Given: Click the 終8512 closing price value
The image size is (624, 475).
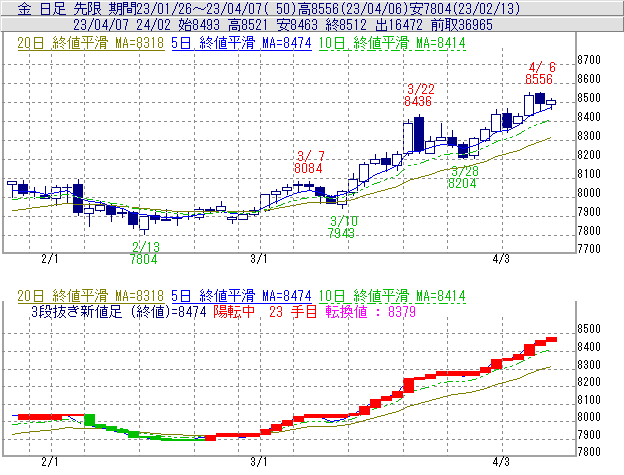Looking at the screenshot, I should point(346,25).
